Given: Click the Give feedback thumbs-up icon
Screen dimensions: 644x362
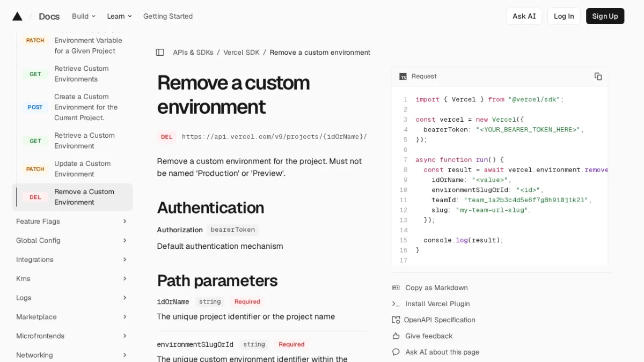Looking at the screenshot, I should tap(396, 336).
